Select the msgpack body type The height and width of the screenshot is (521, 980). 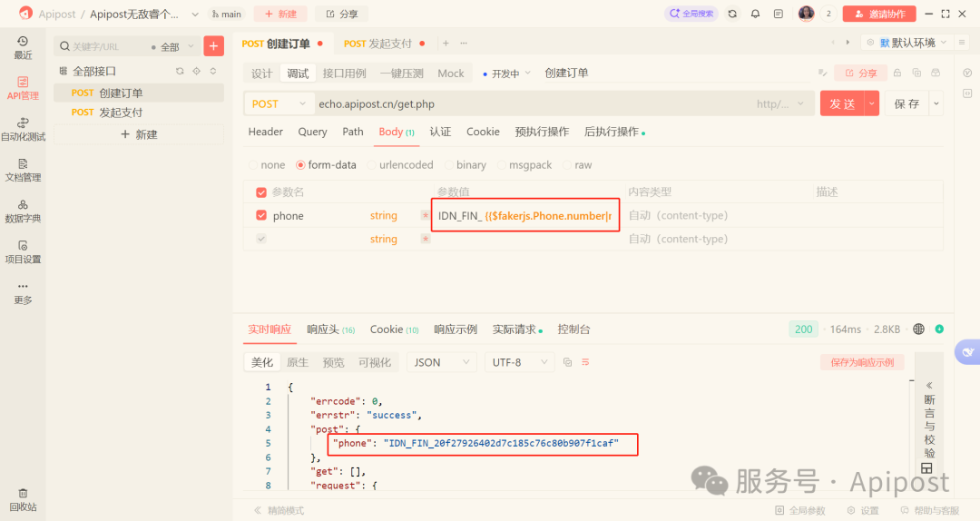[525, 165]
